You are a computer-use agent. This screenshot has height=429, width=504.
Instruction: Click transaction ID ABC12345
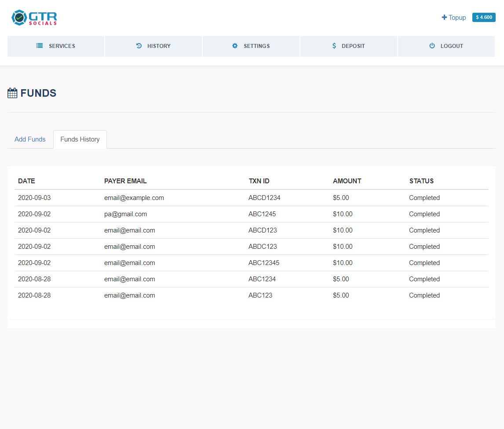coord(264,263)
